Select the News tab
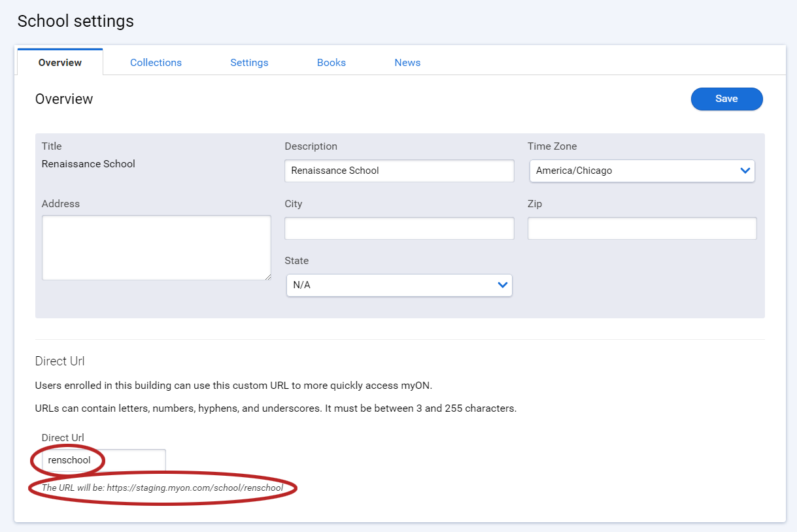 click(x=407, y=63)
